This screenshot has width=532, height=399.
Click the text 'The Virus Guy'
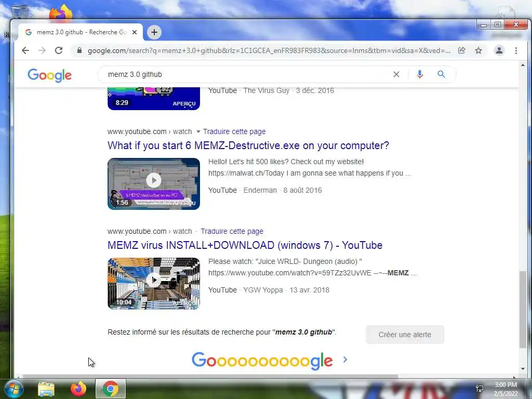267,90
